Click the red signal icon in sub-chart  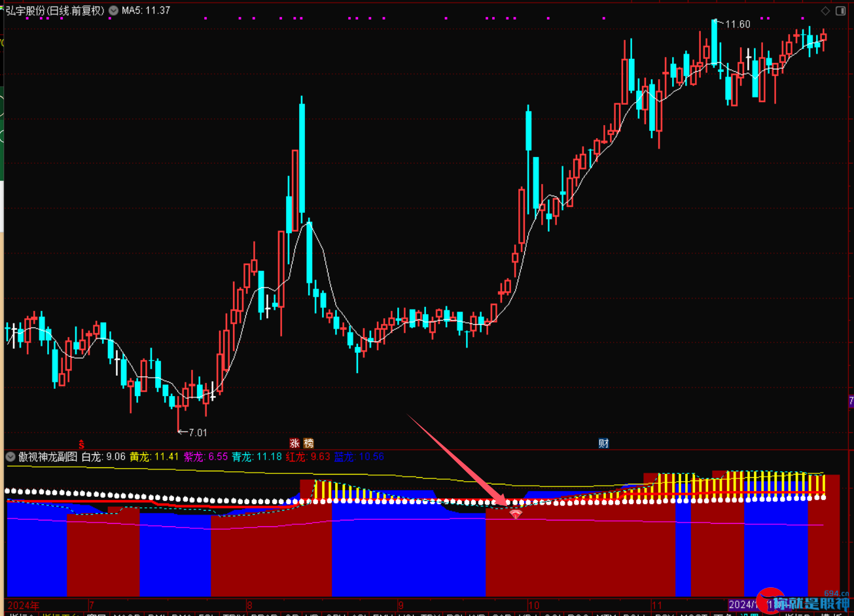coord(516,515)
